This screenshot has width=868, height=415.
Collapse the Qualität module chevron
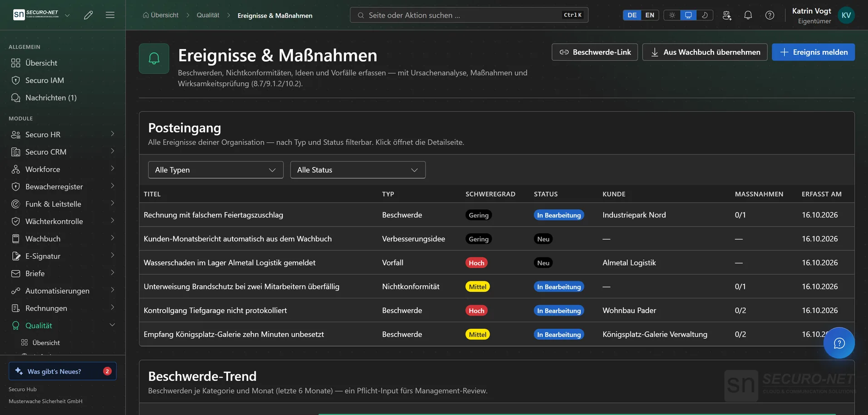coord(112,325)
